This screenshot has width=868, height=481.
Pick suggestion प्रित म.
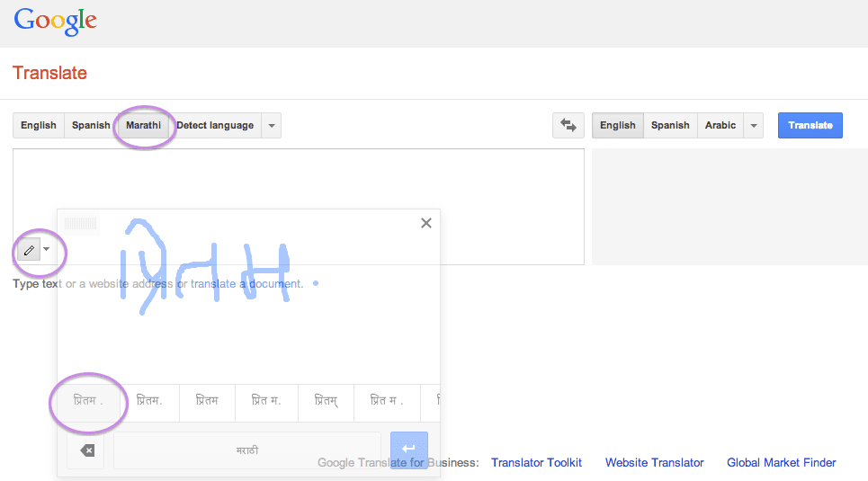pyautogui.click(x=266, y=401)
